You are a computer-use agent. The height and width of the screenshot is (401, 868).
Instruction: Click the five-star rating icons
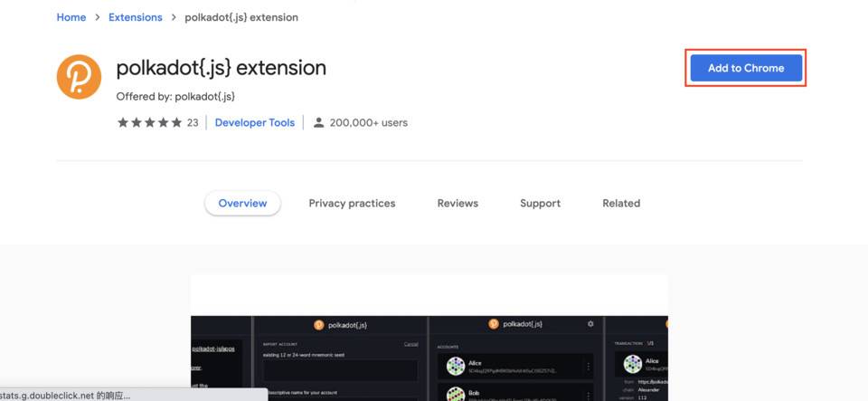pos(149,122)
